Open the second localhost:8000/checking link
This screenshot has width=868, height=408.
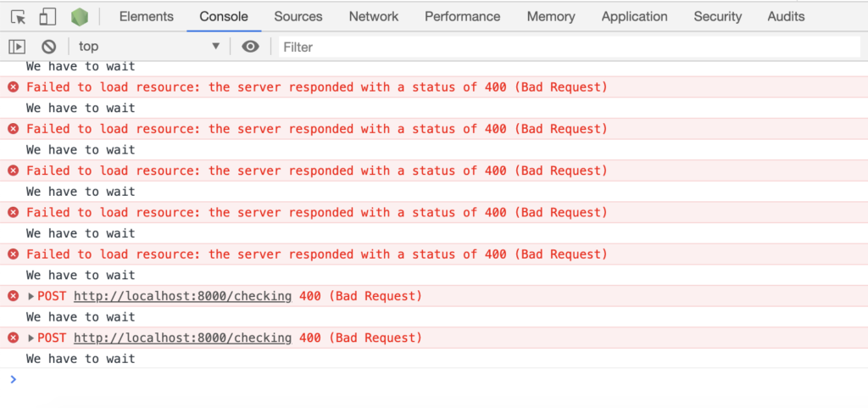click(183, 338)
